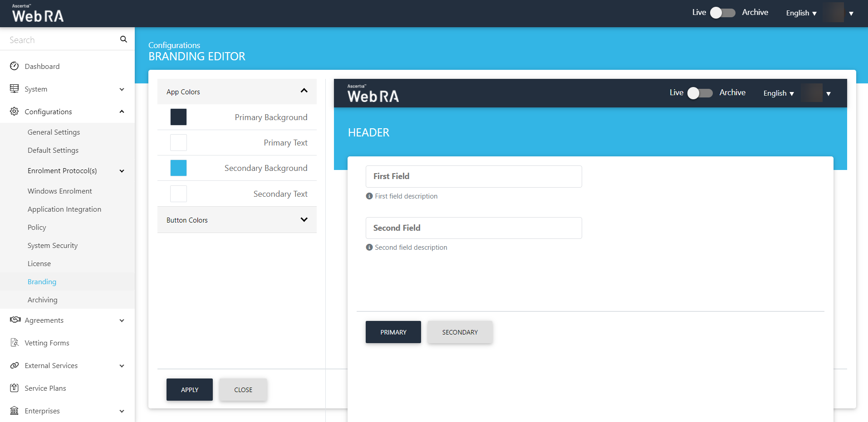Click the Configurations breadcrumb link
868x422 pixels.
tap(174, 45)
